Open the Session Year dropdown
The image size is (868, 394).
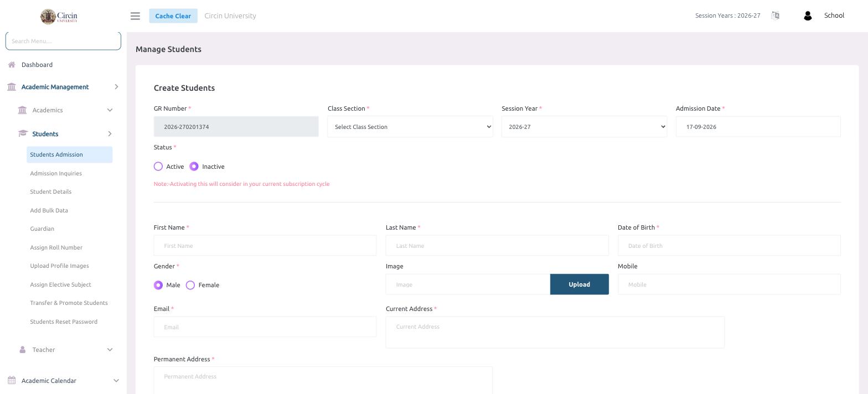pyautogui.click(x=584, y=127)
